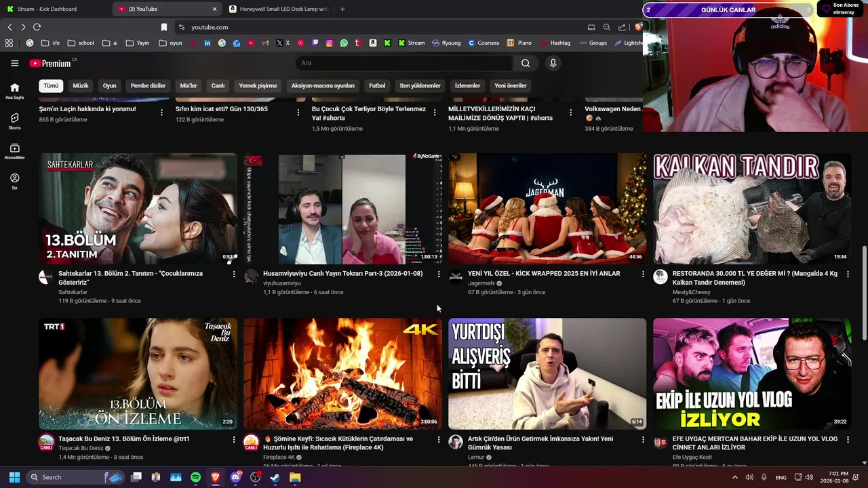
Task: Open the WhatsApp bookmark icon
Action: [344, 43]
